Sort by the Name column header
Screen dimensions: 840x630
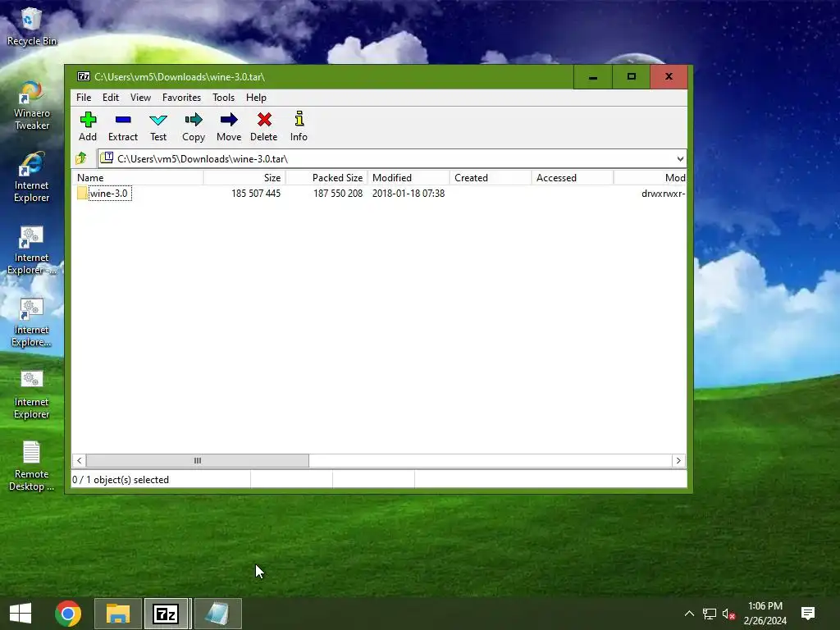click(x=138, y=178)
